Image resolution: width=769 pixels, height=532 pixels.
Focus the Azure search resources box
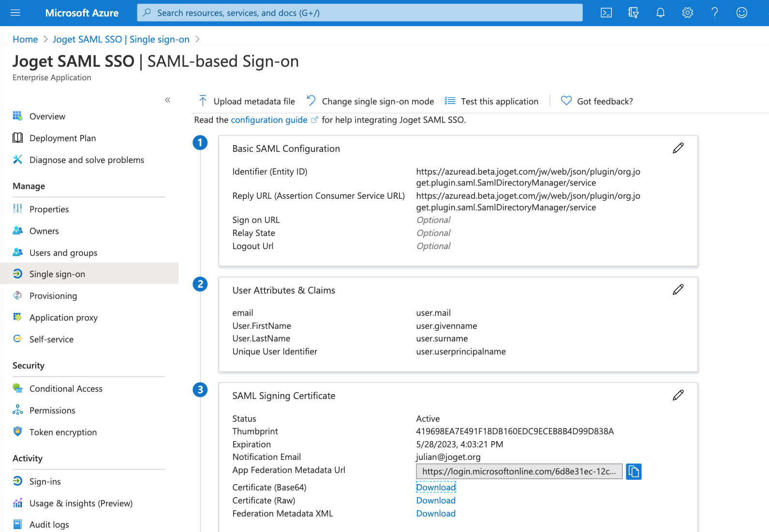coord(360,13)
